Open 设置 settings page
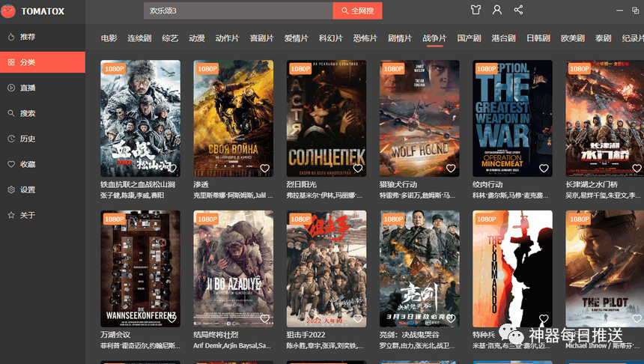Screen dimensions: 644x364 43,189
